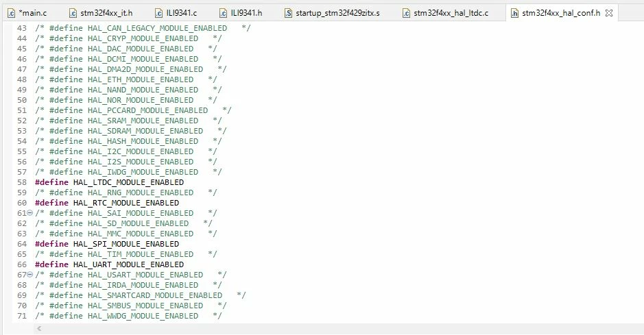The height and width of the screenshot is (335, 644).
Task: Click HAL_SPI_MODULE_ENABLED on line 64
Action: pos(126,244)
